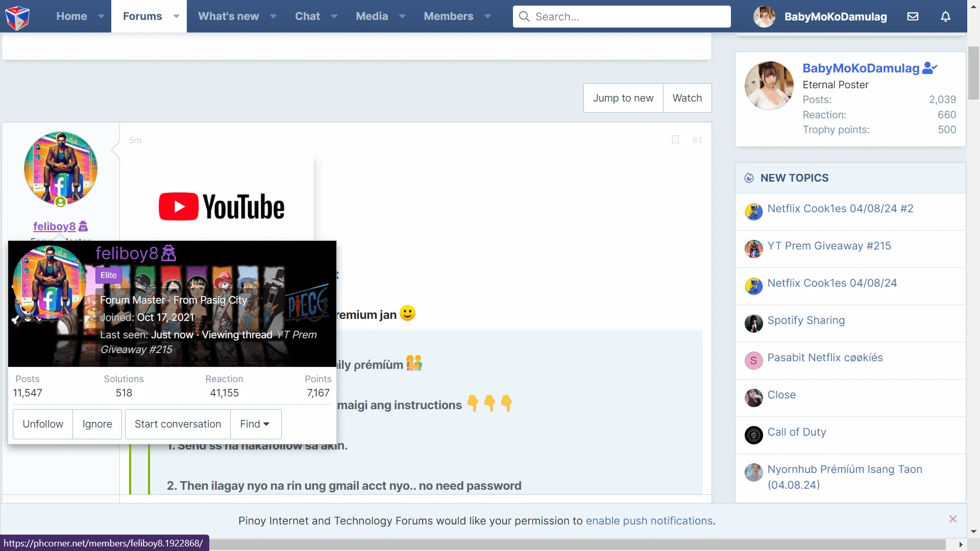Open Netflix Cook1es 04/08/24 #2 topic
Screen dimensions: 980x551
(x=840, y=209)
